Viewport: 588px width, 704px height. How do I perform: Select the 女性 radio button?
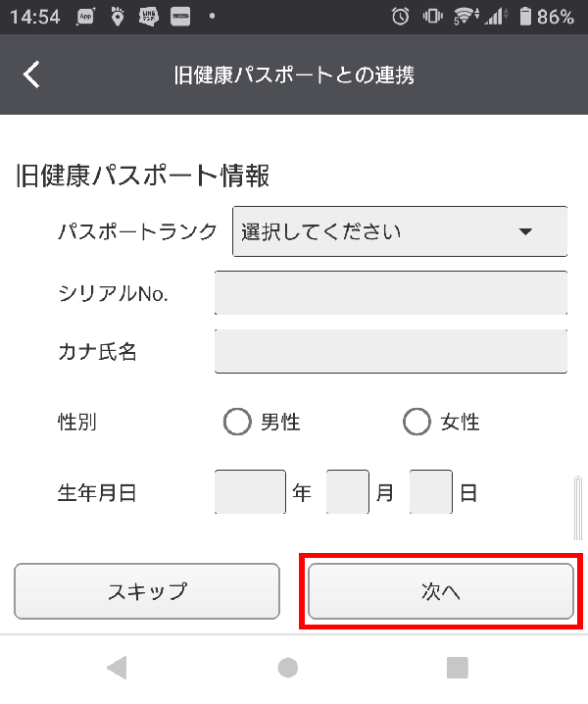[x=416, y=422]
